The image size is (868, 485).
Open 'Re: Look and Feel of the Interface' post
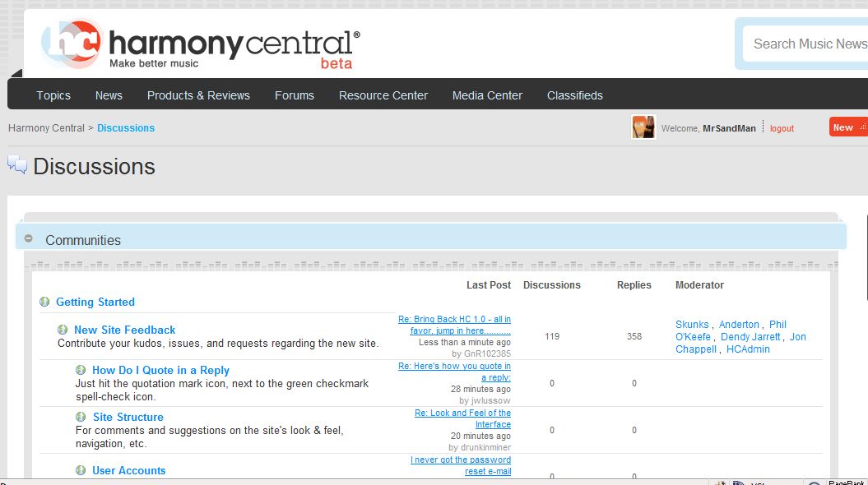[x=462, y=418]
